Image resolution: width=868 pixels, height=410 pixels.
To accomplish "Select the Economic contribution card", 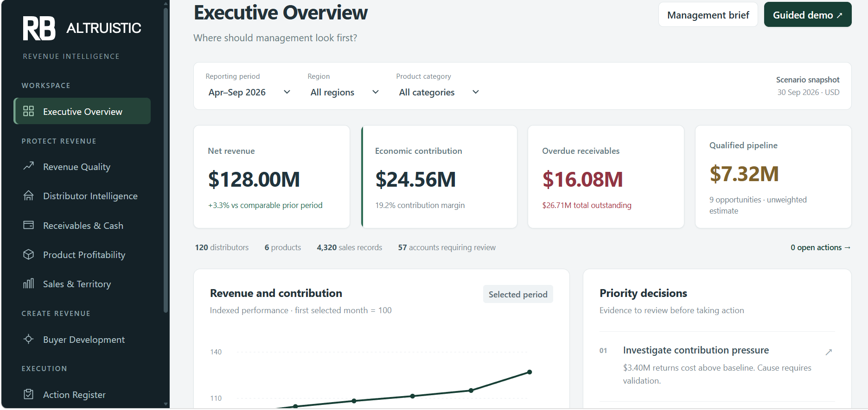I will coord(439,177).
